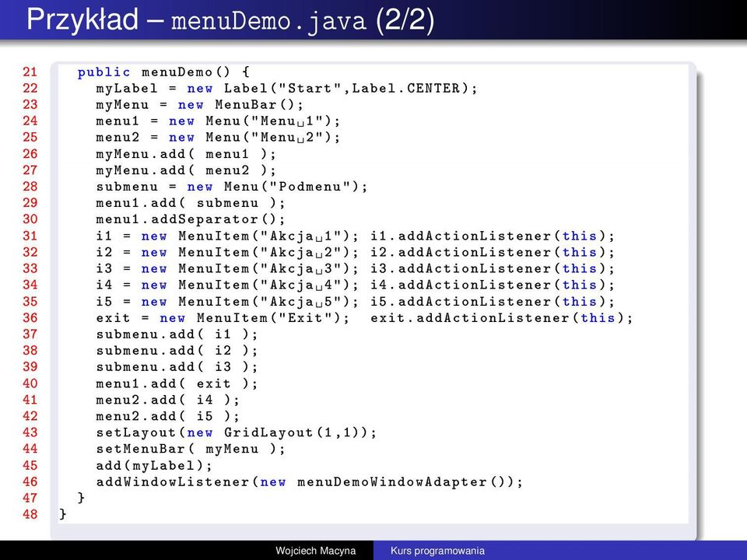This screenshot has height=560, width=747.
Task: Click 'Kurs programowania' in the footer
Action: coord(437,551)
